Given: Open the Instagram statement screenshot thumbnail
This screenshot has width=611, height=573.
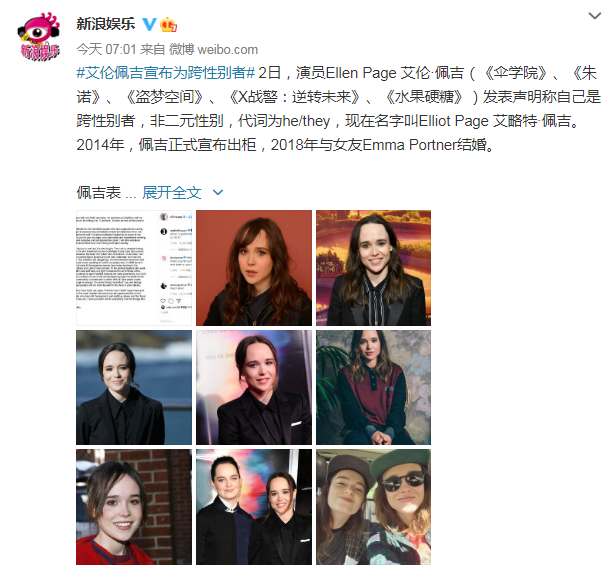Looking at the screenshot, I should tap(134, 268).
